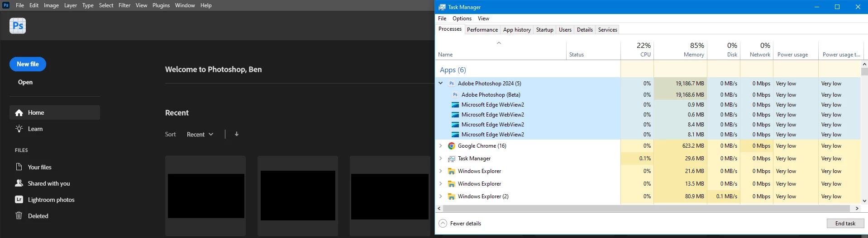Reverse sort order with the down arrow icon
The height and width of the screenshot is (238, 868).
(237, 134)
